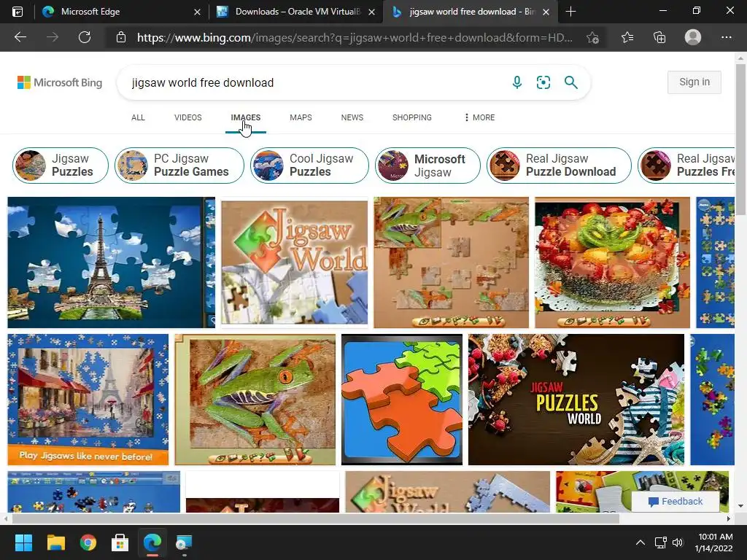Open the Favorites list icon
The image size is (747, 560).
pos(627,37)
